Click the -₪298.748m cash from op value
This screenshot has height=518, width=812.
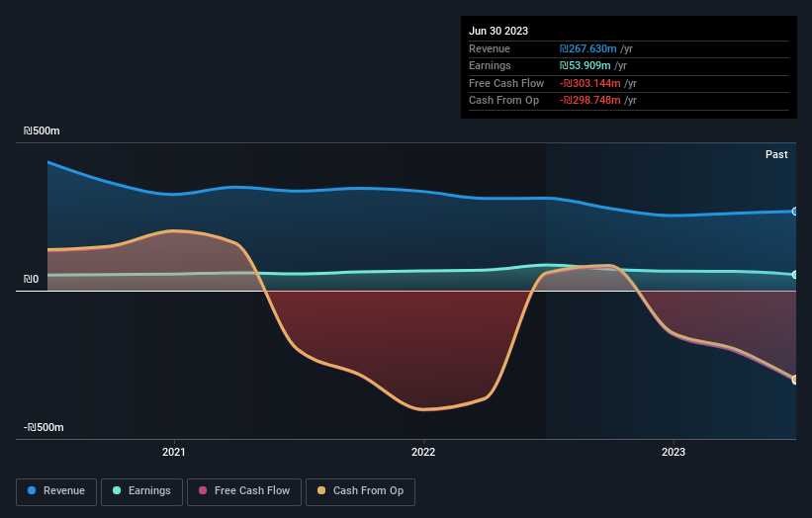[x=589, y=101]
